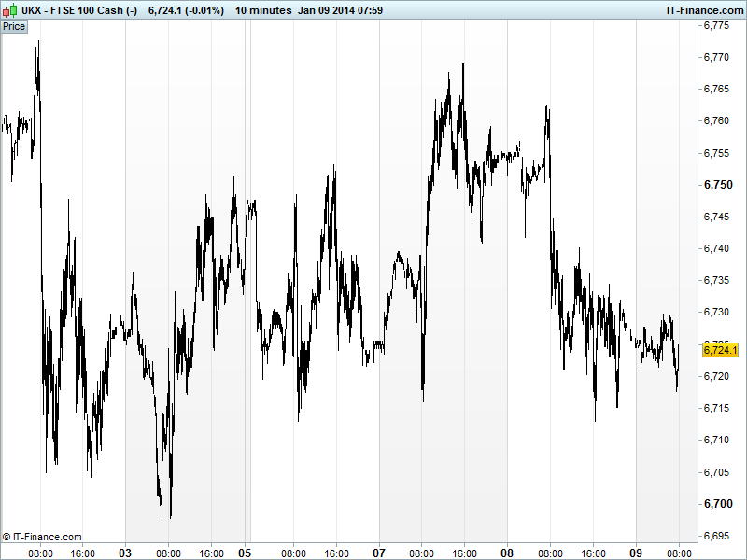Select the Price panel label
747x560 pixels.
click(14, 26)
